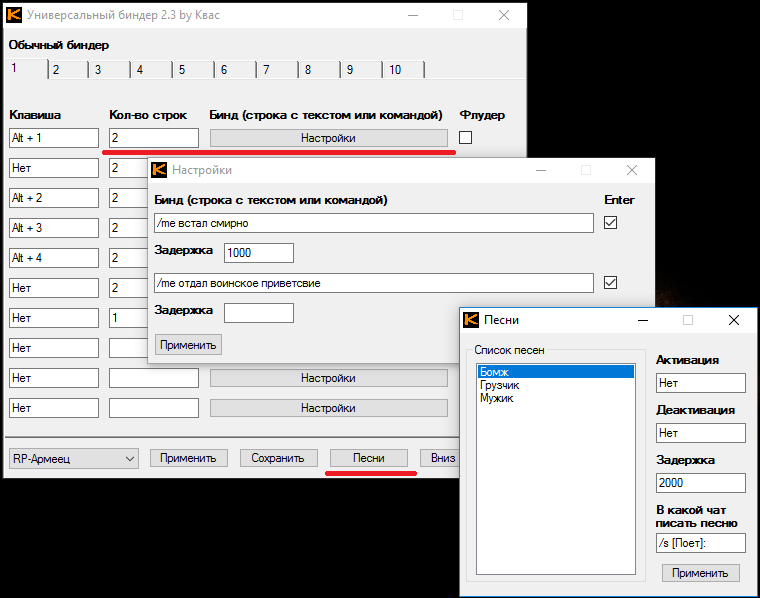Toggle the Флудер checkbox in first row

click(x=465, y=138)
